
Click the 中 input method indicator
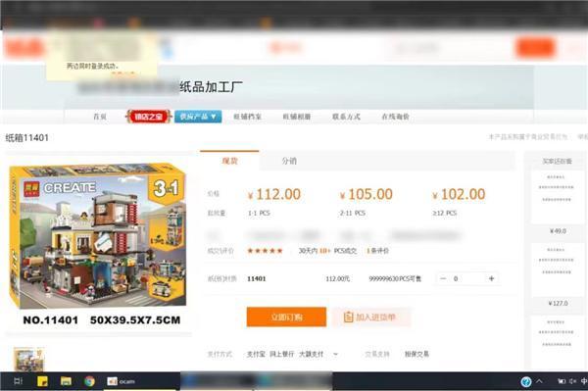[x=583, y=381]
